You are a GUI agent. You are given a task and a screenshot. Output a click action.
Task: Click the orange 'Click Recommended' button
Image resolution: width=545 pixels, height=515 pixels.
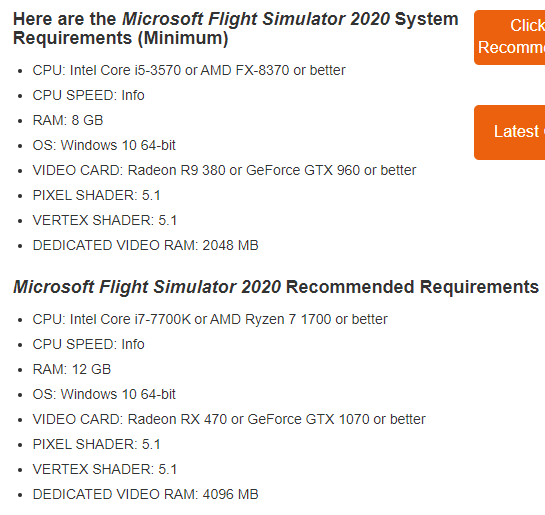pos(510,37)
